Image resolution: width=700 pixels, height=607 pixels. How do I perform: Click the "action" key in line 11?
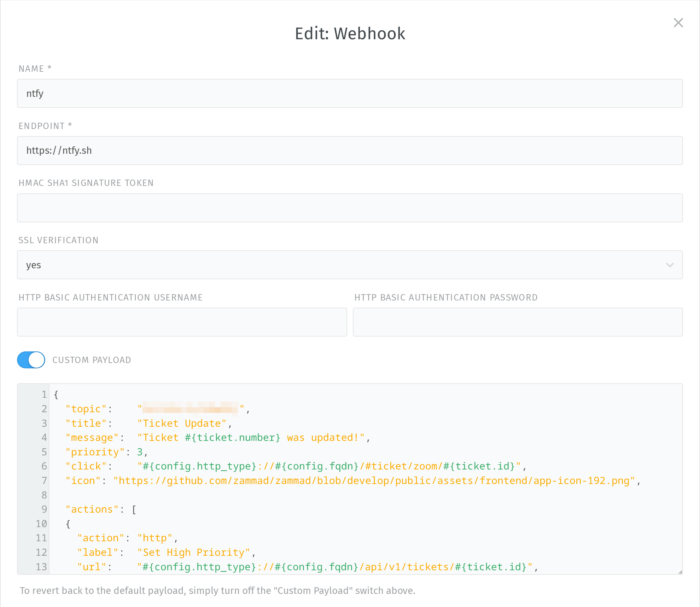pos(101,538)
